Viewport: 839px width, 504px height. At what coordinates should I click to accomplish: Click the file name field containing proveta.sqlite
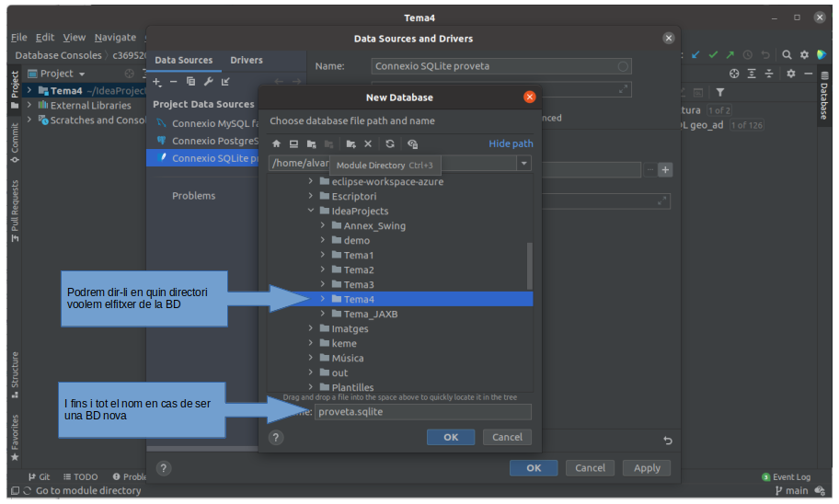(x=422, y=412)
